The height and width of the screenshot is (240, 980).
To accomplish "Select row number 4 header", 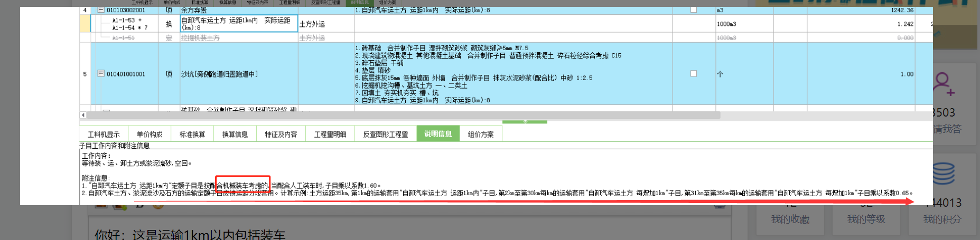I will click(x=85, y=10).
